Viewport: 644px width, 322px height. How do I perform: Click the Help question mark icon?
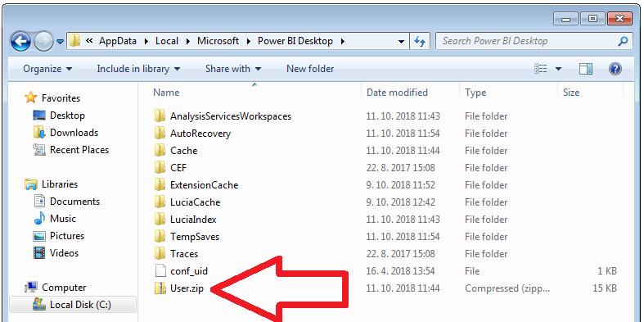[615, 69]
